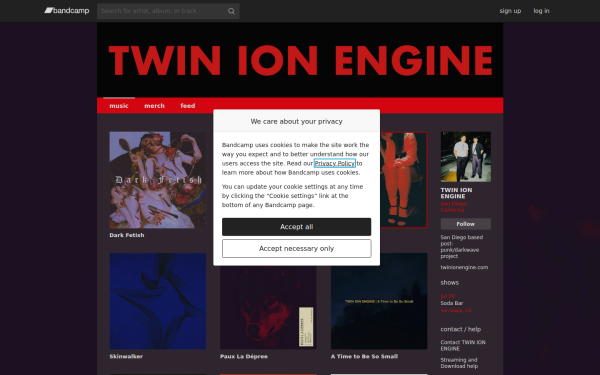Click the Skinwalker title link

pos(126,356)
